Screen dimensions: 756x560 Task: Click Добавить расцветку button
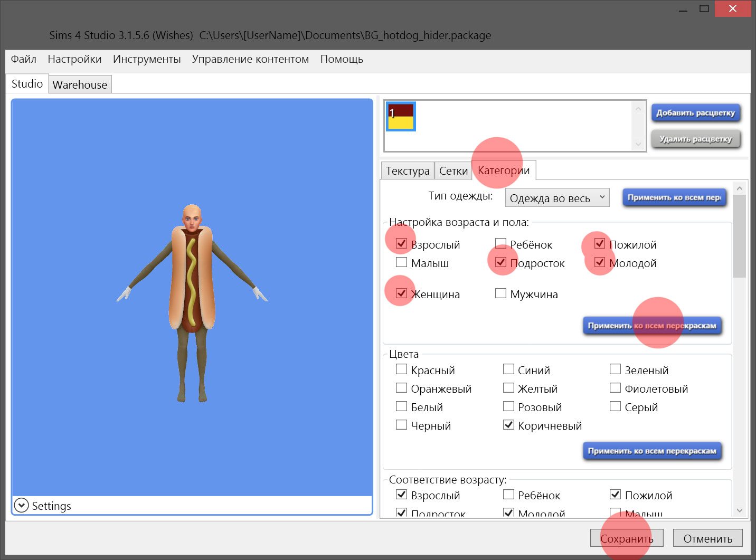click(x=695, y=112)
